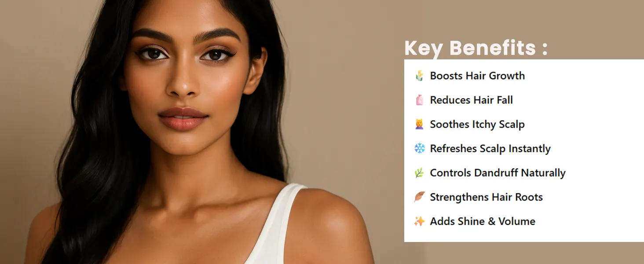Select the Boosts Hair Growth text
The image size is (644, 264).
(x=477, y=76)
